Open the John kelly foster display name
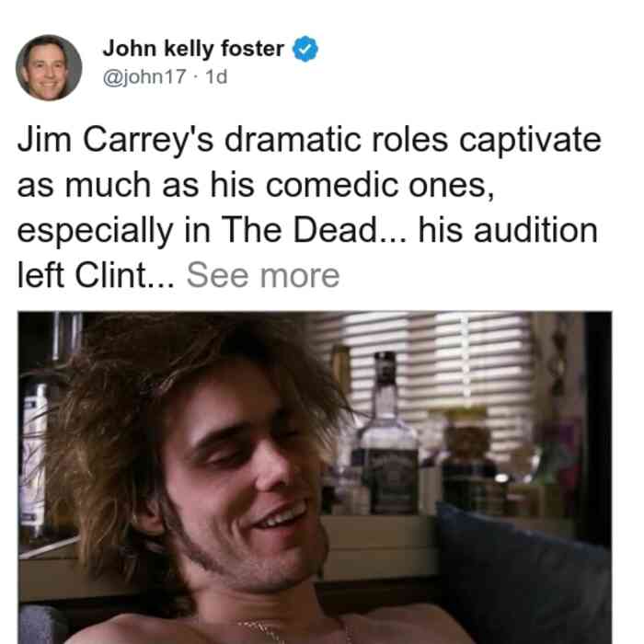 pos(193,49)
